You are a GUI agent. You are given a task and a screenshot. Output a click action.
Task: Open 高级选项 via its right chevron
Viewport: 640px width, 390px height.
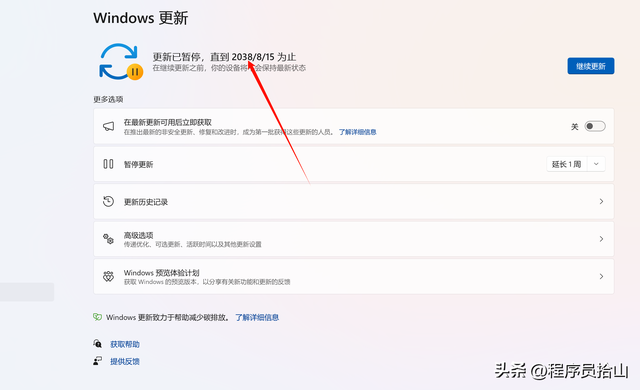(x=601, y=239)
